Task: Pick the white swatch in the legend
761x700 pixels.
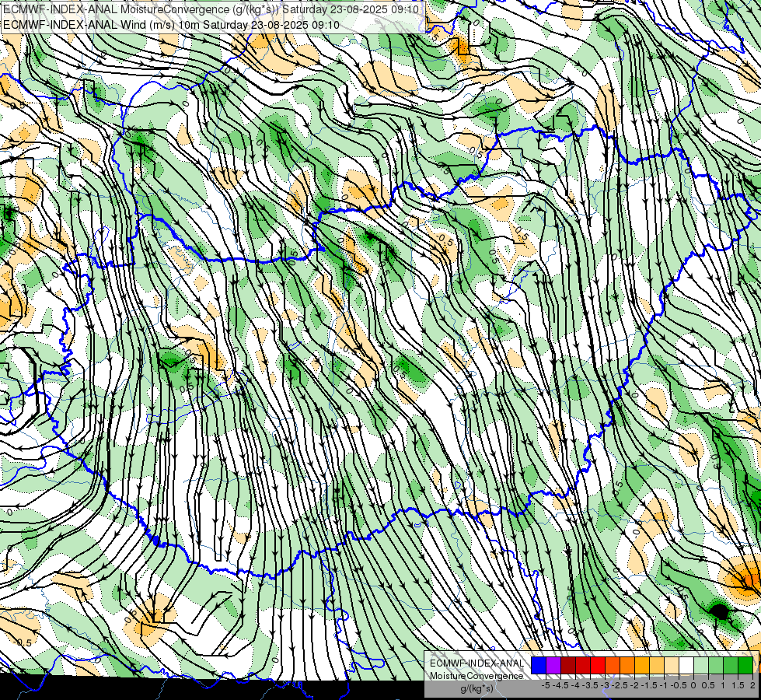Action: (x=686, y=665)
